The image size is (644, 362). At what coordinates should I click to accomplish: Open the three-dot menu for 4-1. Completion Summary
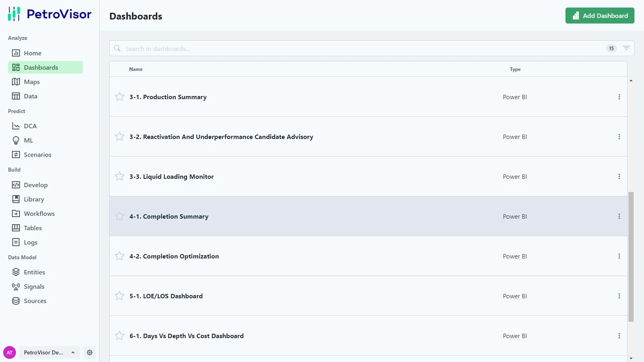coord(619,216)
